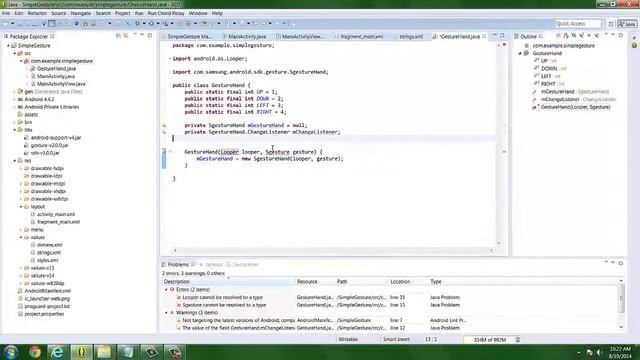
Task: Click the Debug toolbar icon
Action: pyautogui.click(x=137, y=24)
